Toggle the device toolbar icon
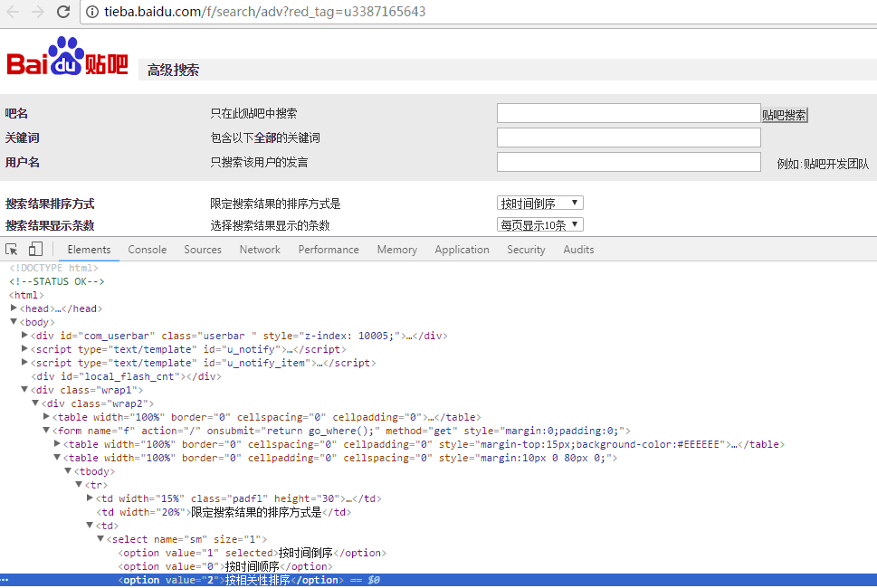Image resolution: width=877 pixels, height=588 pixels. click(35, 249)
